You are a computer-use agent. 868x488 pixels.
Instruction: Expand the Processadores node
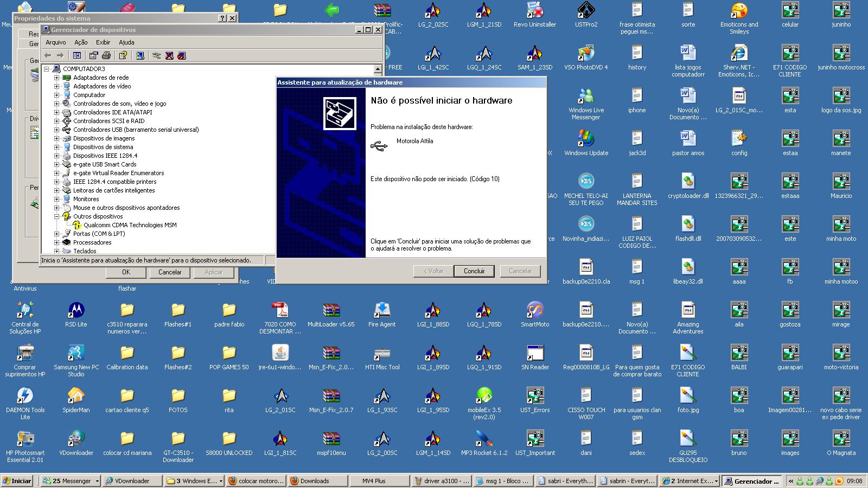click(x=56, y=242)
